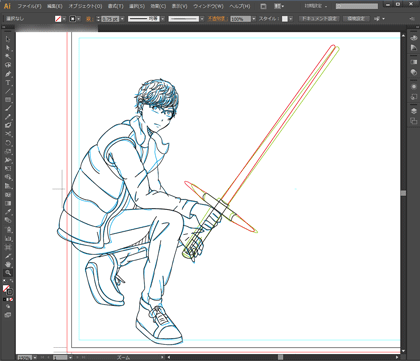The width and height of the screenshot is (420, 361).
Task: Select the Pencil tool
Action: pos(8,117)
